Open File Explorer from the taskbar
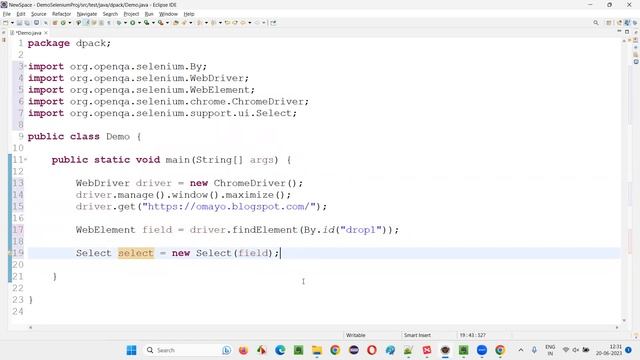640x360 pixels. click(x=317, y=350)
